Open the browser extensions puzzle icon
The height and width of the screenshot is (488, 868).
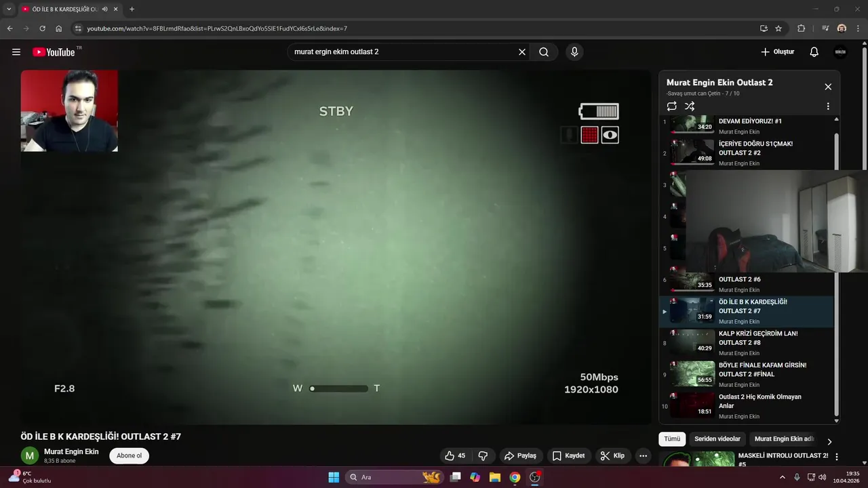(802, 28)
